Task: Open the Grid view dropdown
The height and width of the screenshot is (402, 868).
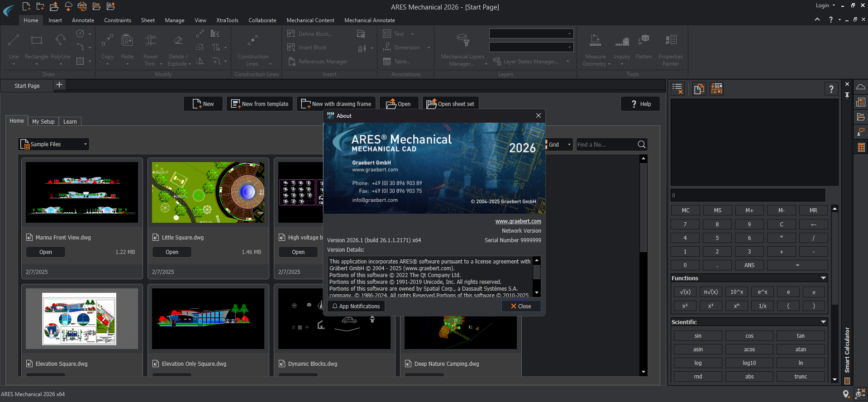Action: click(569, 145)
